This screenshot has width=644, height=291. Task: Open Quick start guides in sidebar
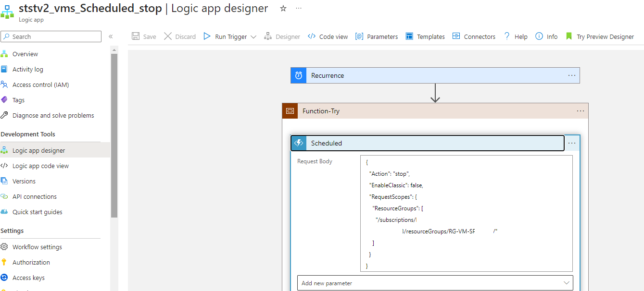pyautogui.click(x=38, y=212)
